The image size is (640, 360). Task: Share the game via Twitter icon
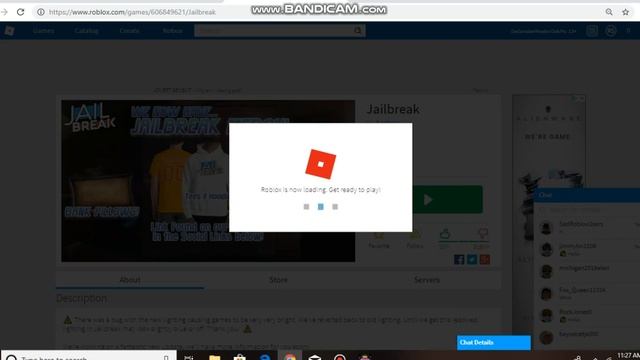point(472,260)
